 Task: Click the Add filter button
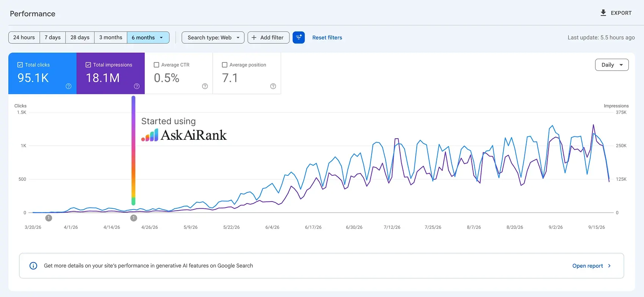(269, 38)
